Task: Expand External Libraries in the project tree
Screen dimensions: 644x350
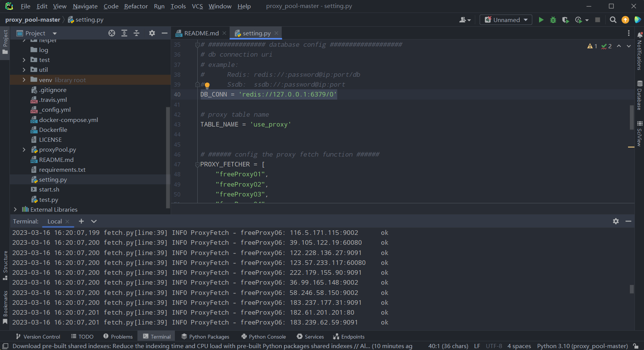Action: [15, 209]
